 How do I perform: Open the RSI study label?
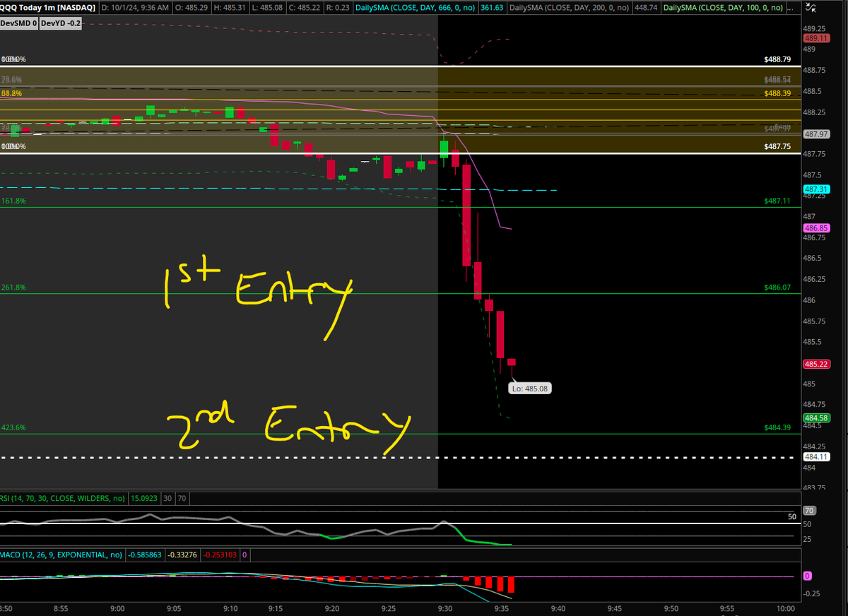pyautogui.click(x=61, y=498)
